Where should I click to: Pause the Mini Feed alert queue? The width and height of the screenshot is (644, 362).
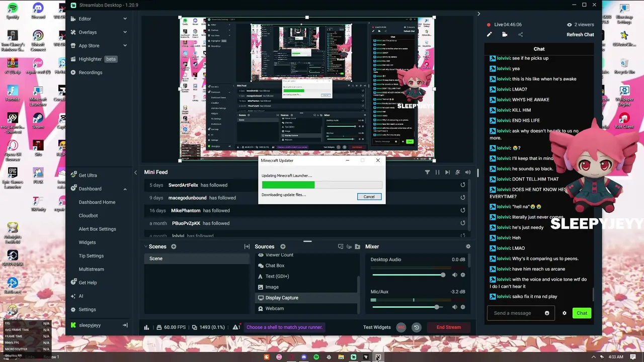(x=437, y=172)
